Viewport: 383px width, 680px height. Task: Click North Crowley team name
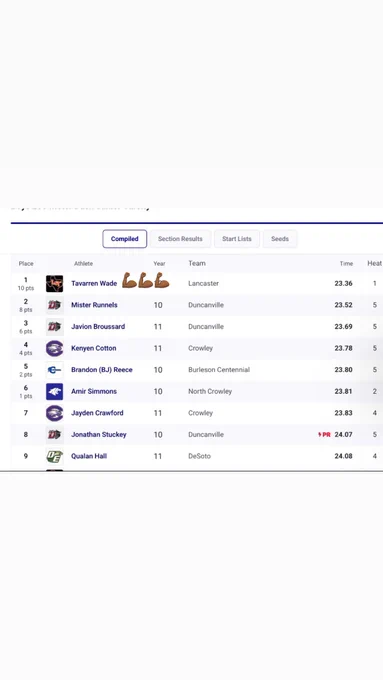tap(210, 391)
